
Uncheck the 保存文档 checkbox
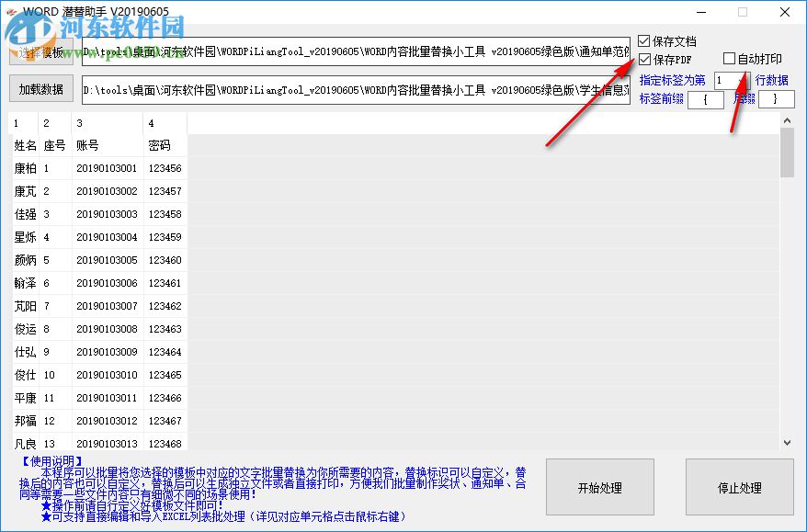pos(643,40)
